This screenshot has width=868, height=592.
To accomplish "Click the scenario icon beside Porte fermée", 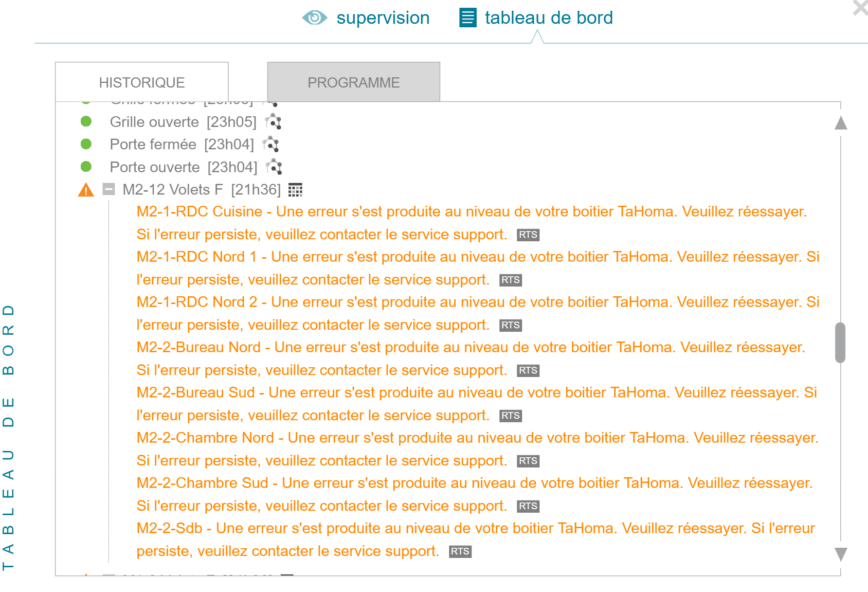I will coord(271,144).
